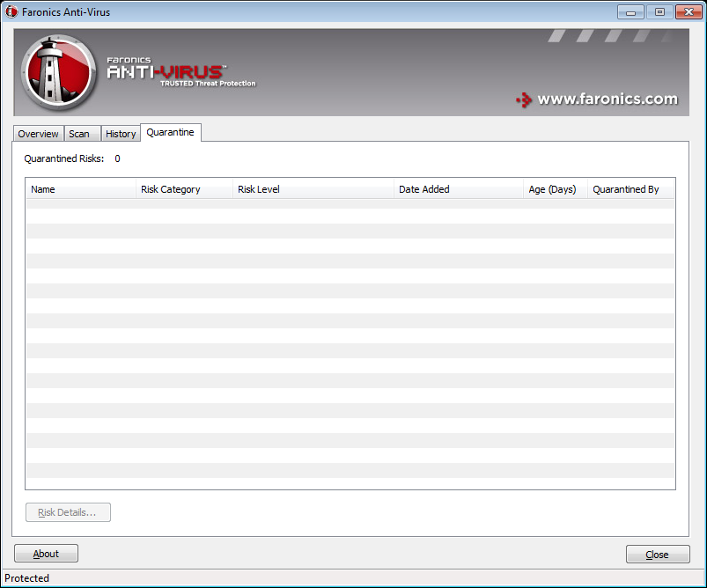Click the Faronics app icon in title bar
The height and width of the screenshot is (588, 707).
coord(11,12)
